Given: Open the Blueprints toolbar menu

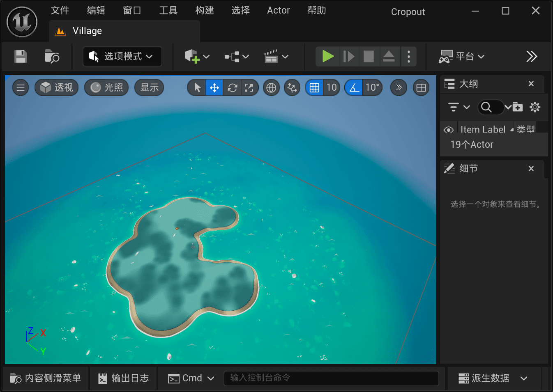Looking at the screenshot, I should [x=237, y=56].
